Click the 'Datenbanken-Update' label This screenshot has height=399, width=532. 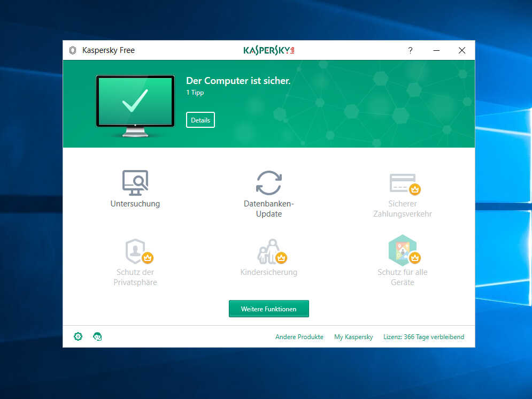pos(269,209)
